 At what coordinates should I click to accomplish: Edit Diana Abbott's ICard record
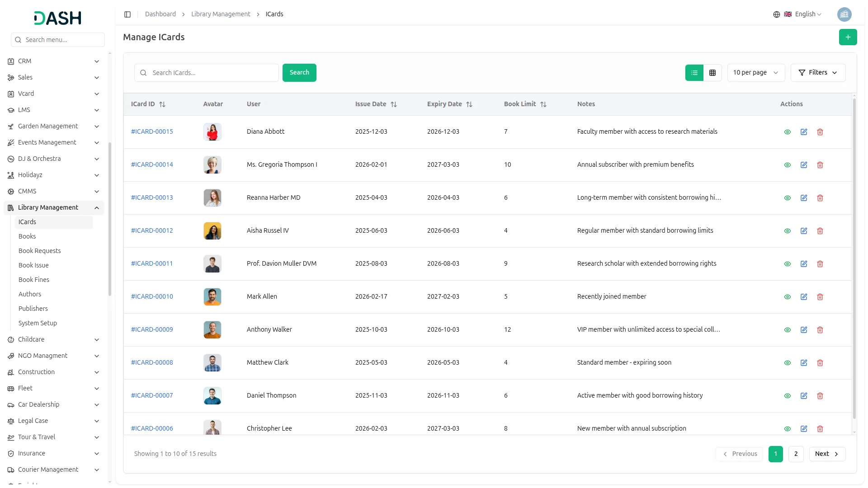click(x=804, y=132)
